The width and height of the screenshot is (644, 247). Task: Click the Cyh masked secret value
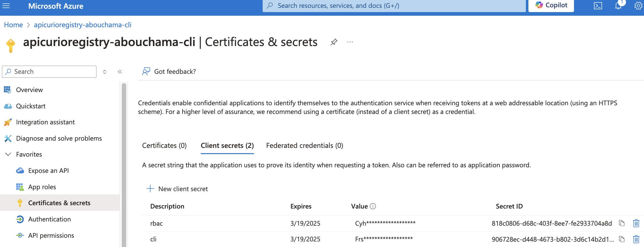[x=385, y=223]
